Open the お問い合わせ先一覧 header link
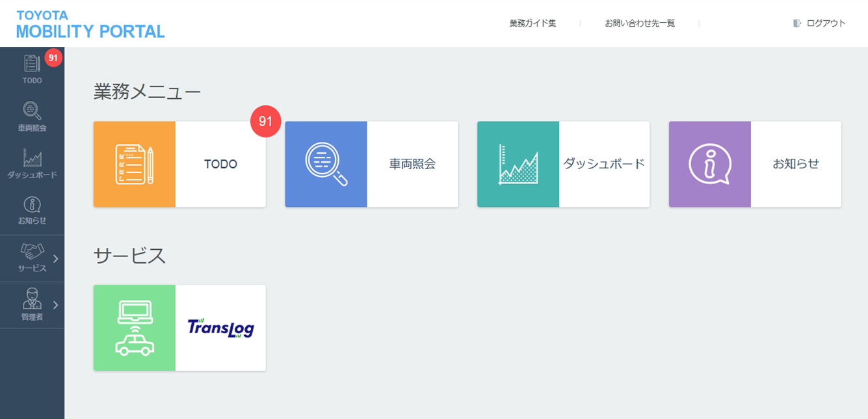 tap(640, 23)
